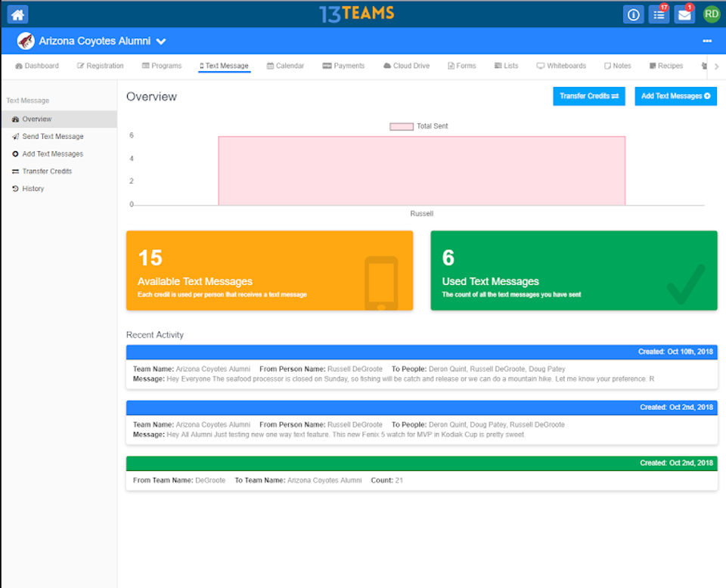This screenshot has width=726, height=588.
Task: Click the Arizona Coyotes team logo
Action: click(26, 41)
